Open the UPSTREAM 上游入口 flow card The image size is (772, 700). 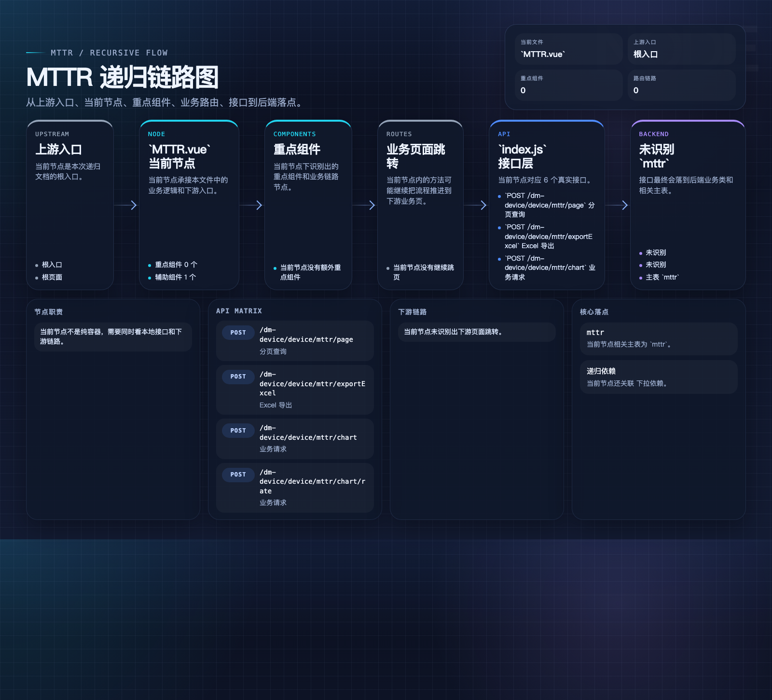[70, 205]
